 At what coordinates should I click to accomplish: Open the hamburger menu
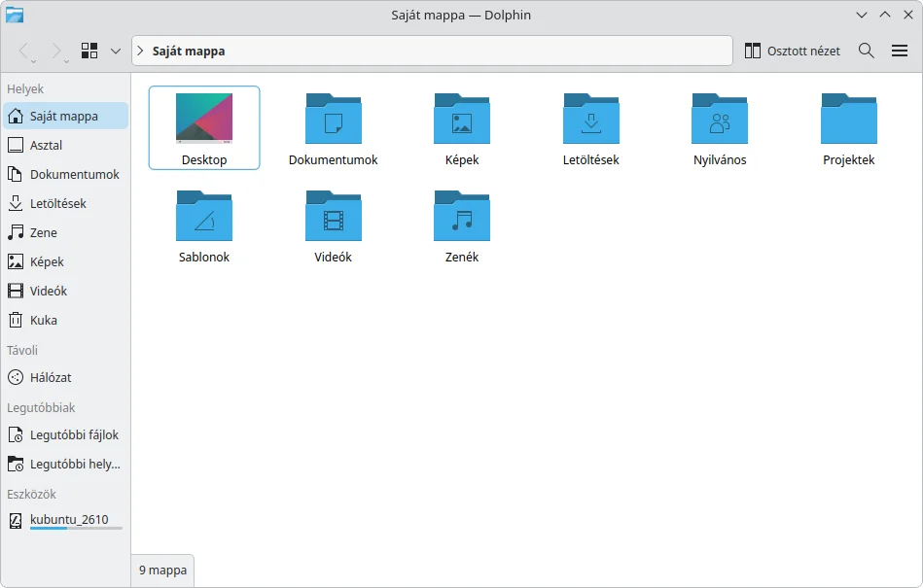point(900,51)
